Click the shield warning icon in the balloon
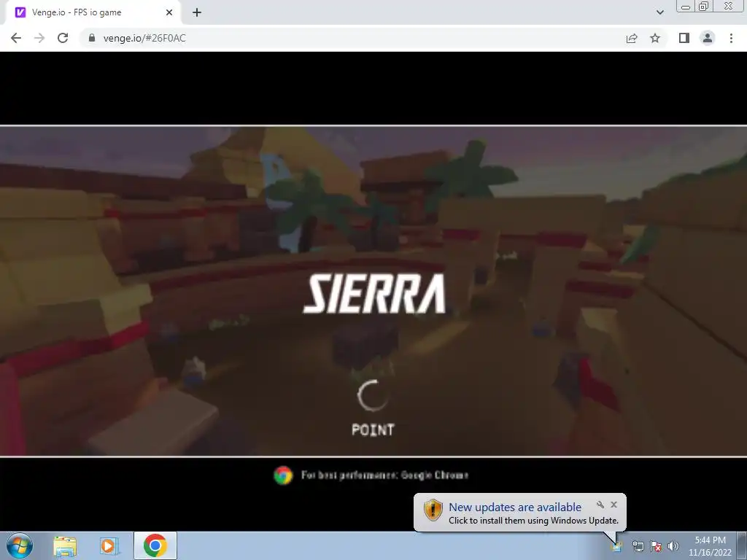 433,510
